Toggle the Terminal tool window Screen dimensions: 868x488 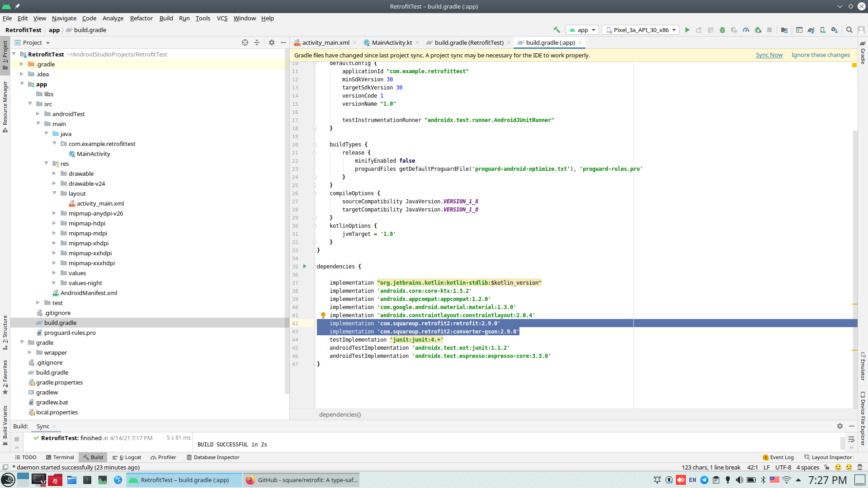click(60, 457)
